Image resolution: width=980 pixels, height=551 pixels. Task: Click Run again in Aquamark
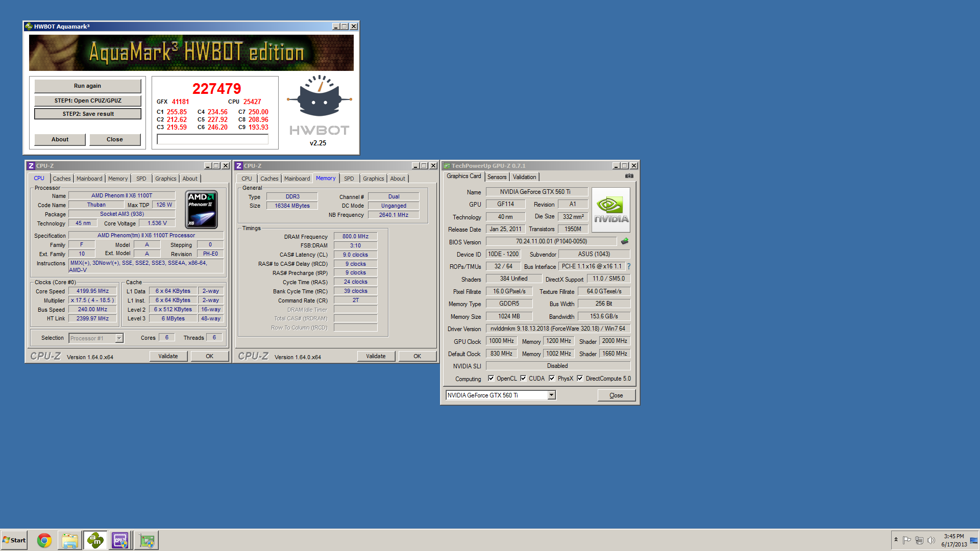[87, 86]
